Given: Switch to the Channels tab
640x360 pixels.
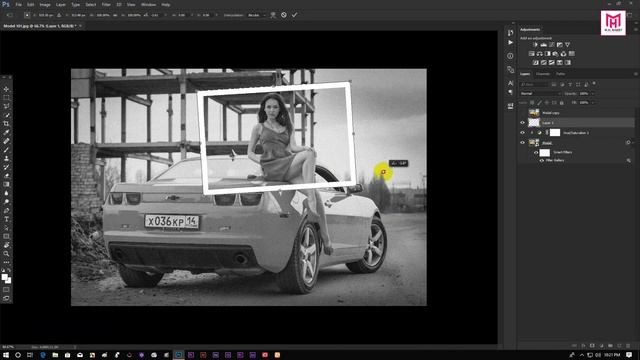Looking at the screenshot, I should tap(543, 74).
